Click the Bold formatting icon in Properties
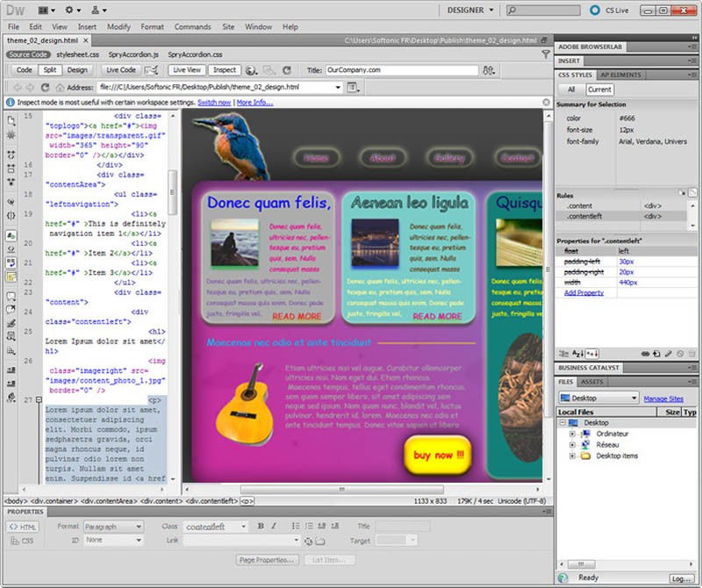The height and width of the screenshot is (588, 702). 261,527
